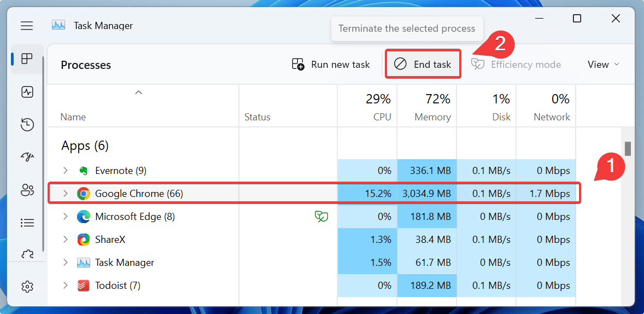Click the 1.7 Mbps network value
This screenshot has height=314, width=644.
551,194
